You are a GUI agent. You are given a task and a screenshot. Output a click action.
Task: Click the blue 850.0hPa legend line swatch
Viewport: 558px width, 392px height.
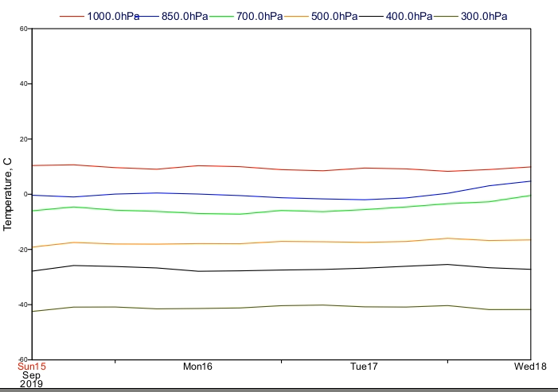146,17
